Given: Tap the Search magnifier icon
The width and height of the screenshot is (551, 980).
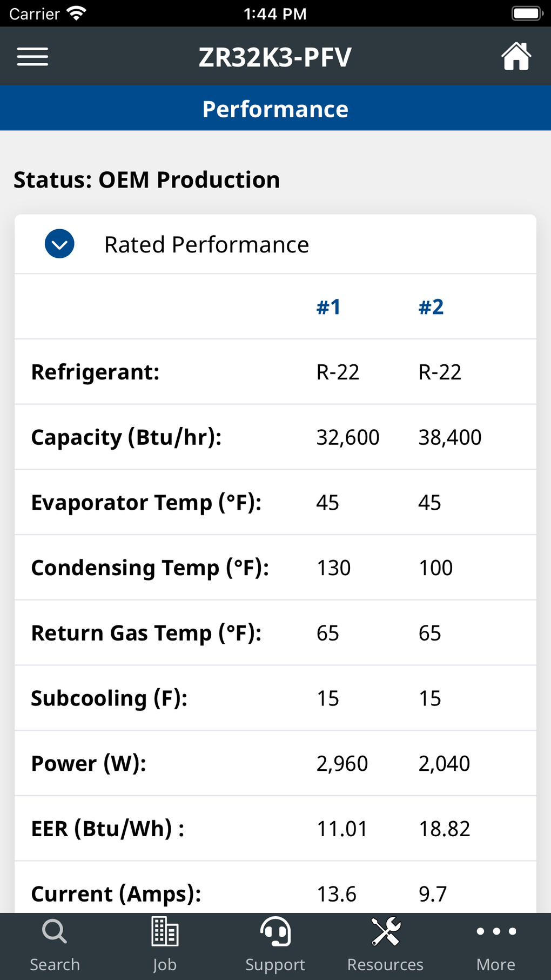Looking at the screenshot, I should click(55, 932).
